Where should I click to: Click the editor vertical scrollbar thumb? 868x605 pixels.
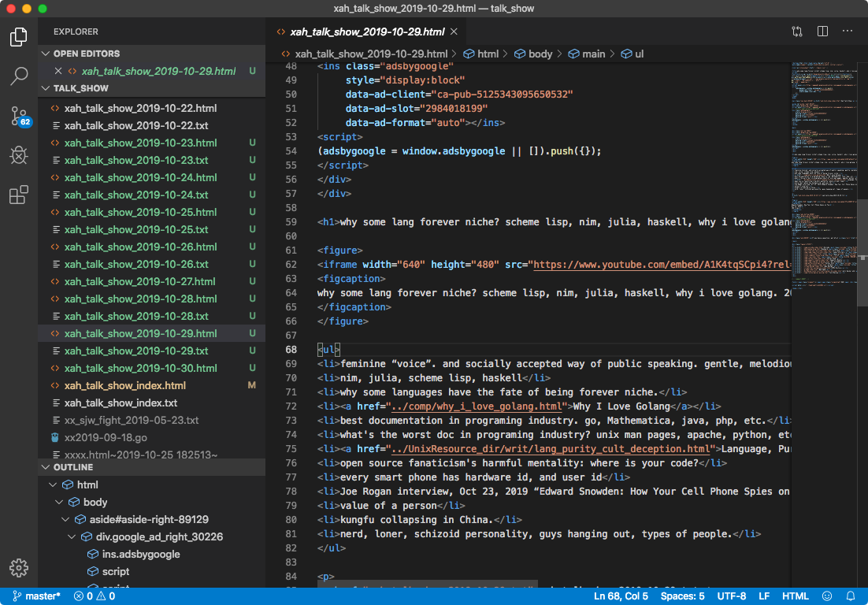coord(862,252)
